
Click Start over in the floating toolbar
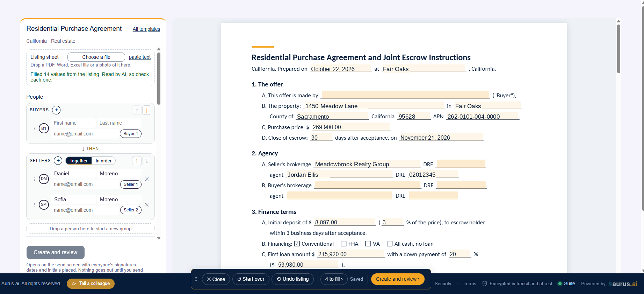(251, 279)
